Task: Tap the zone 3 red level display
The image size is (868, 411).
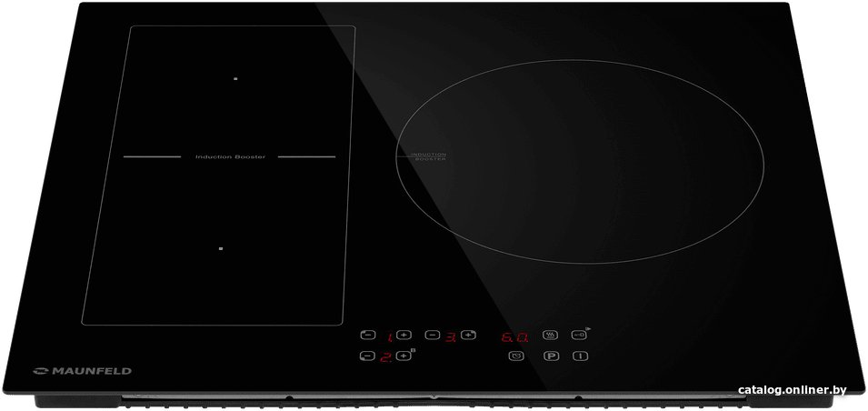Action: pyautogui.click(x=450, y=336)
